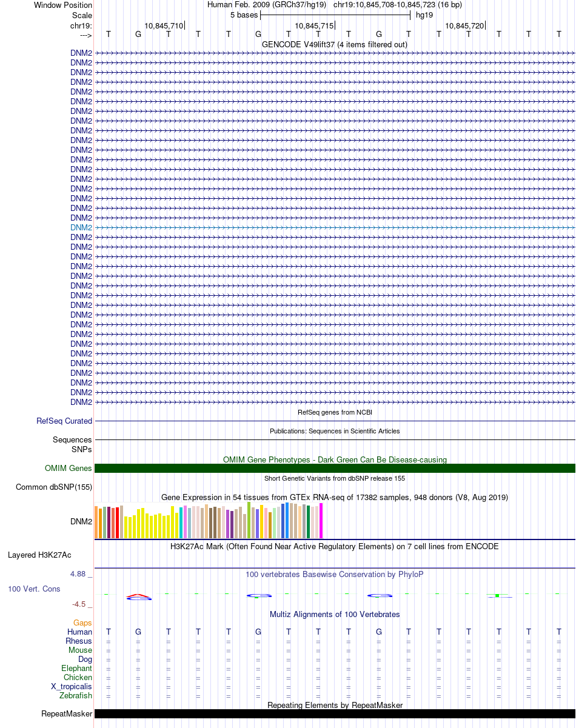Click '100 vertebrates Basewise Conservation by PhyloP'
Viewport: 576px width, 728px height.
(x=335, y=574)
